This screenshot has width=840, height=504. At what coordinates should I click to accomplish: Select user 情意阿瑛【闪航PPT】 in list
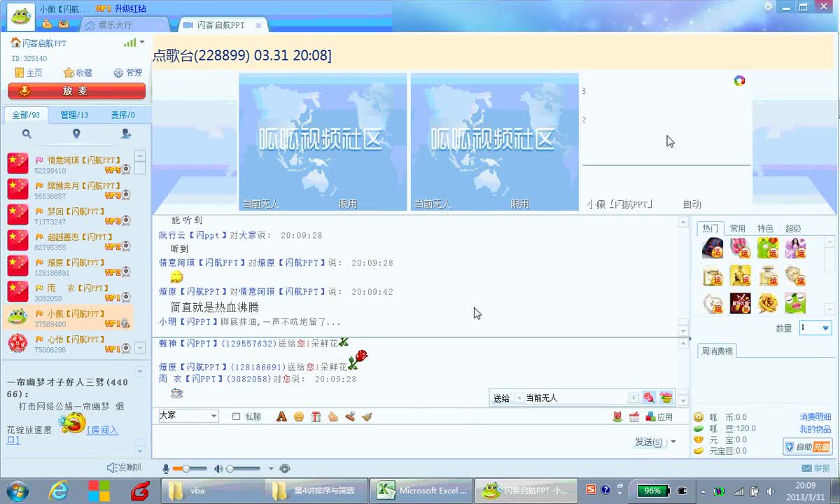tap(69, 164)
